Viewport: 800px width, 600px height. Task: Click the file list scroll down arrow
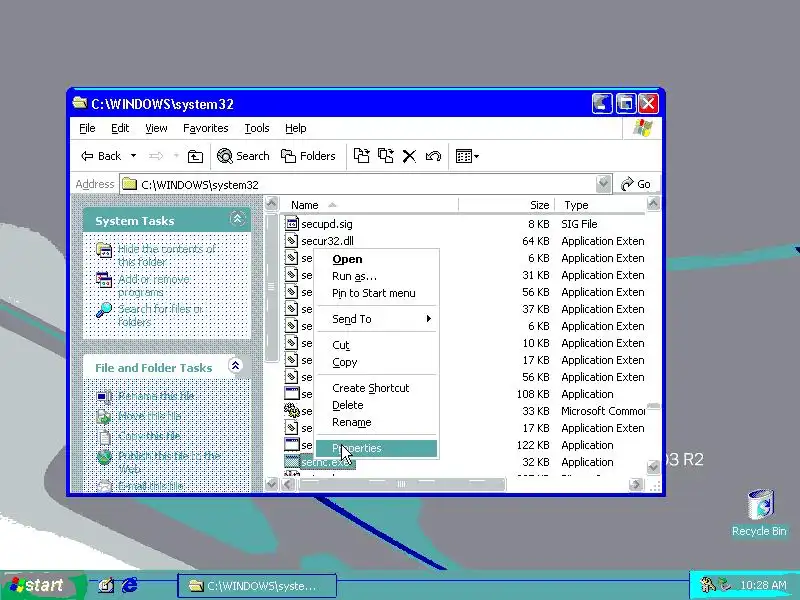coord(653,466)
